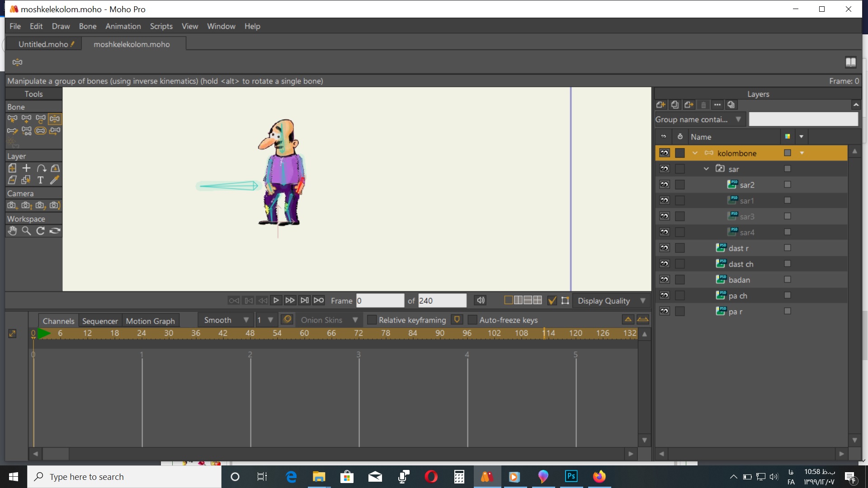The width and height of the screenshot is (868, 488).
Task: Click the Duplicate Layer icon
Action: click(674, 104)
